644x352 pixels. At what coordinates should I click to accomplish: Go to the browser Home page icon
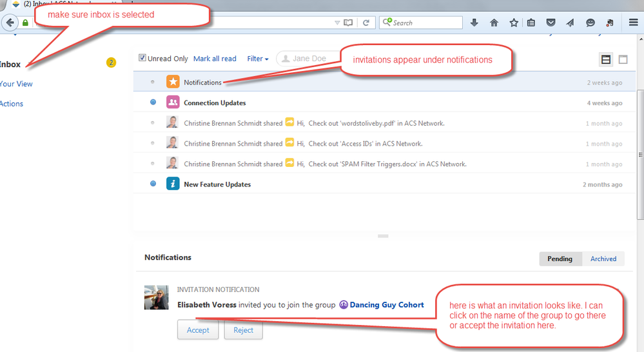pos(494,23)
